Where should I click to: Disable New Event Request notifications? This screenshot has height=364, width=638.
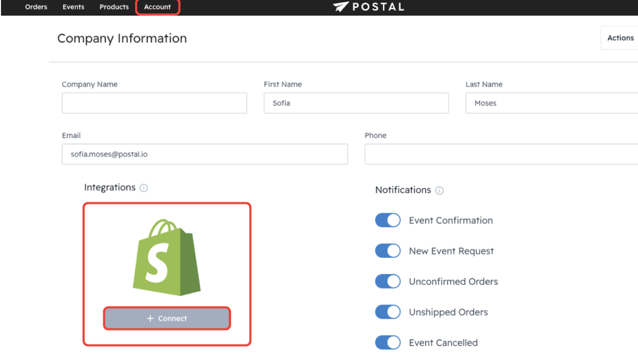pyautogui.click(x=387, y=251)
